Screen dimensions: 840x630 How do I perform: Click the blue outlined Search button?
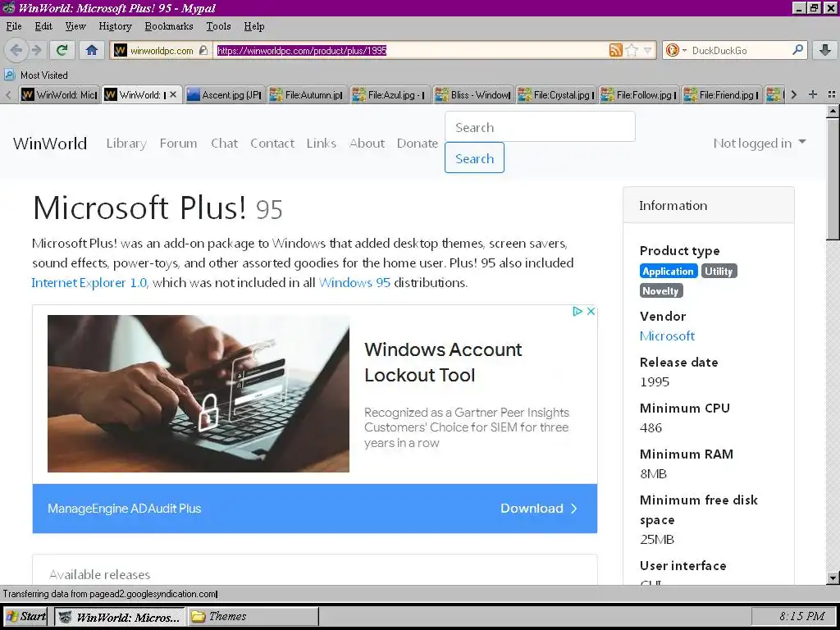[474, 158]
